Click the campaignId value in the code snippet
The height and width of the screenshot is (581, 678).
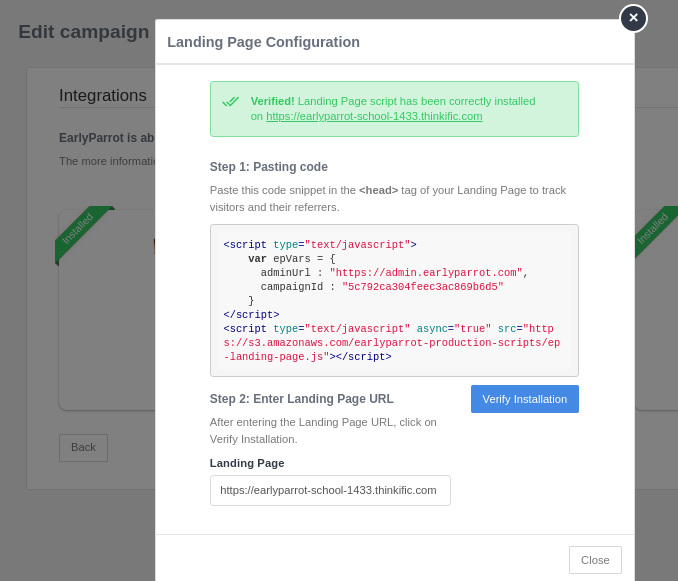point(422,287)
